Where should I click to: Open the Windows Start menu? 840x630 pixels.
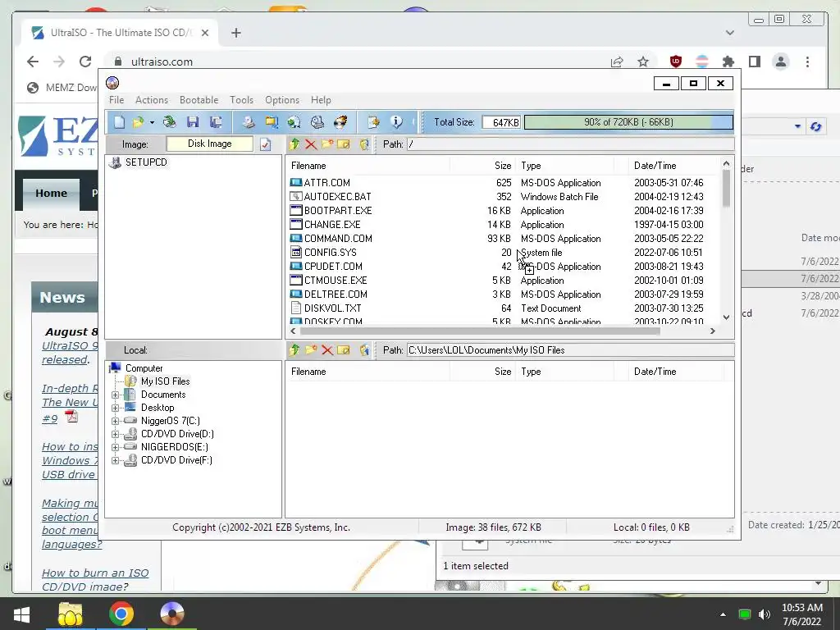[21, 614]
